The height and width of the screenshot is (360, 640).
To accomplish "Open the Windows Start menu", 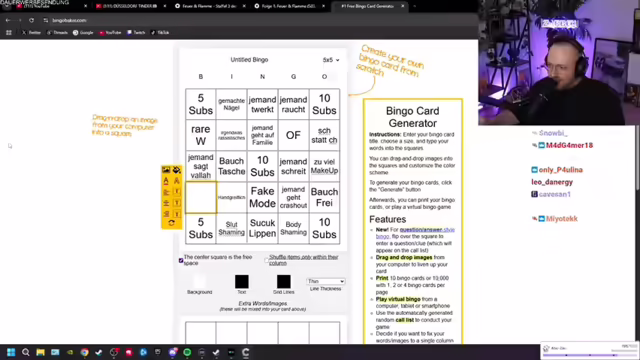I will [x=11, y=353].
